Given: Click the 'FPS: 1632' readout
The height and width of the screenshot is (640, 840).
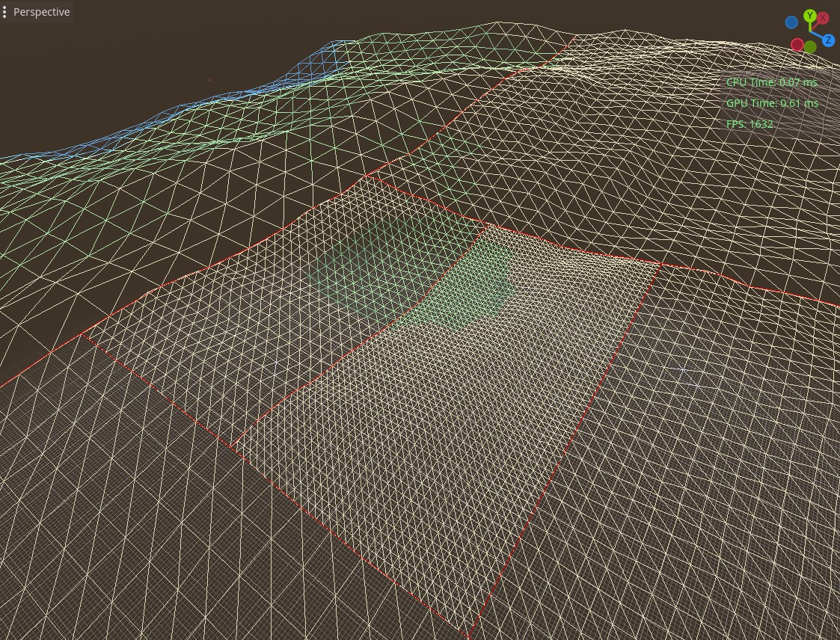Looking at the screenshot, I should (x=749, y=123).
